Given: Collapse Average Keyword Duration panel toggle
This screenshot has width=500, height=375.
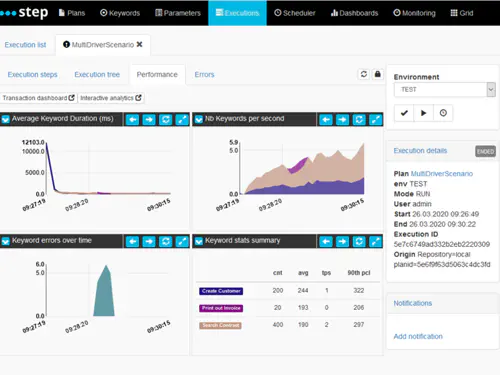Looking at the screenshot, I should [x=6, y=119].
